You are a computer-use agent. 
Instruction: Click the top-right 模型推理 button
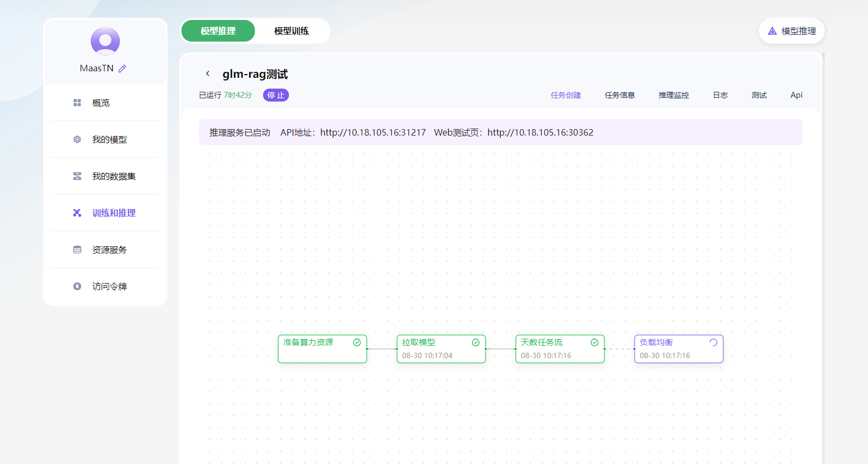click(792, 31)
